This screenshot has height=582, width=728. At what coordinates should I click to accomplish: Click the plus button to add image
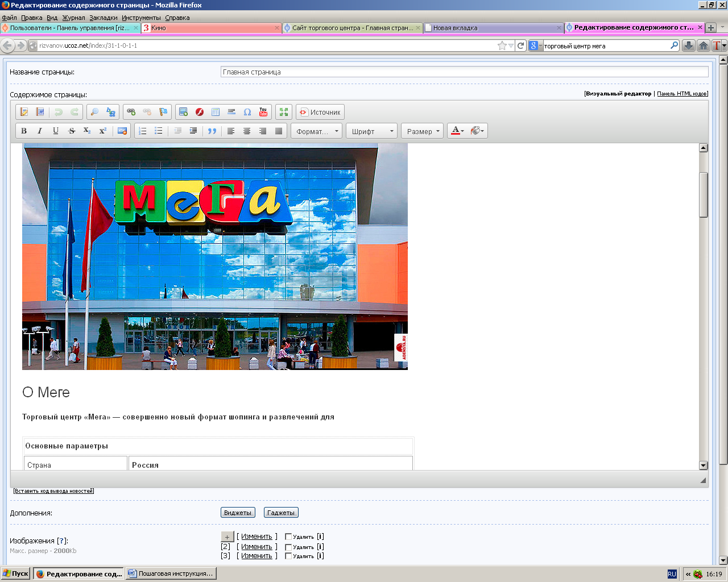[x=227, y=537]
